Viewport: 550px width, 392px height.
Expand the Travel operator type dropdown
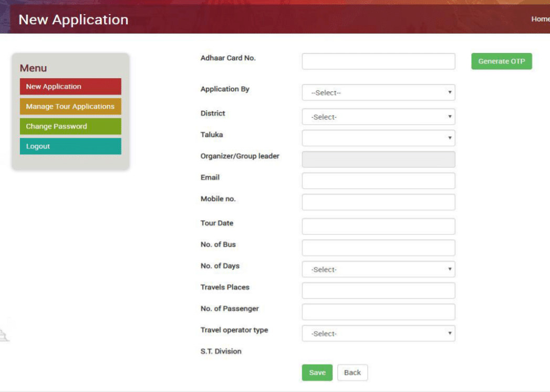[x=378, y=333]
